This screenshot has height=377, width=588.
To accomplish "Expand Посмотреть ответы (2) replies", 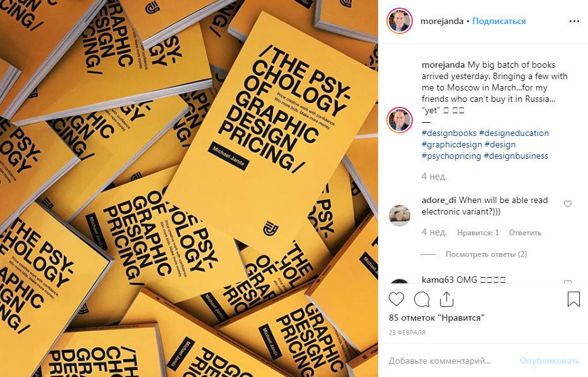I will click(x=486, y=254).
